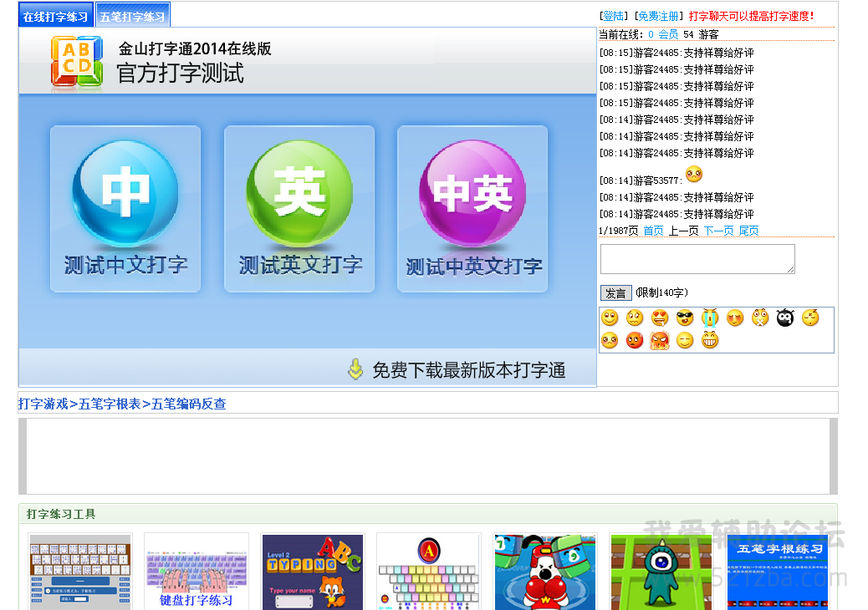Insert the teary pitiful-eyes emoji
Viewport: 868px width, 610px height.
[x=610, y=340]
